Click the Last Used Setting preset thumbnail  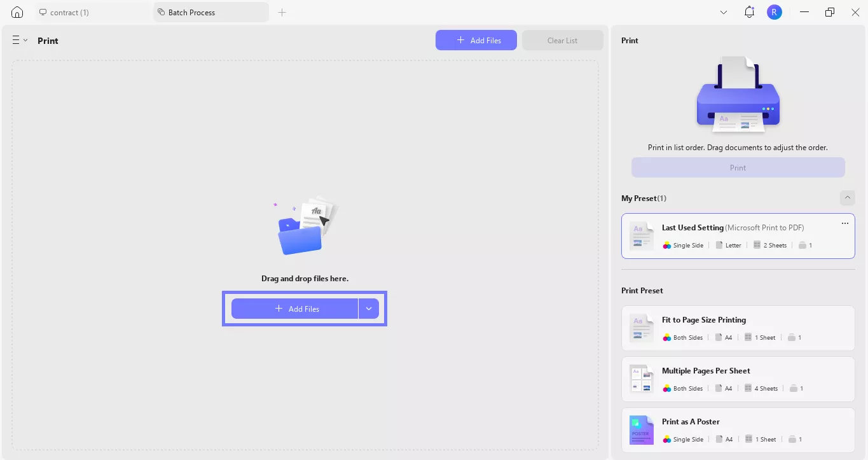point(642,236)
